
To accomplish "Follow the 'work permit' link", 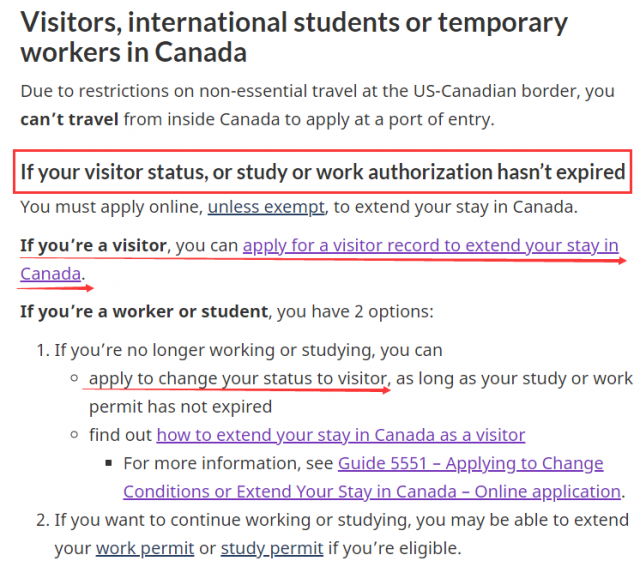I will (145, 548).
